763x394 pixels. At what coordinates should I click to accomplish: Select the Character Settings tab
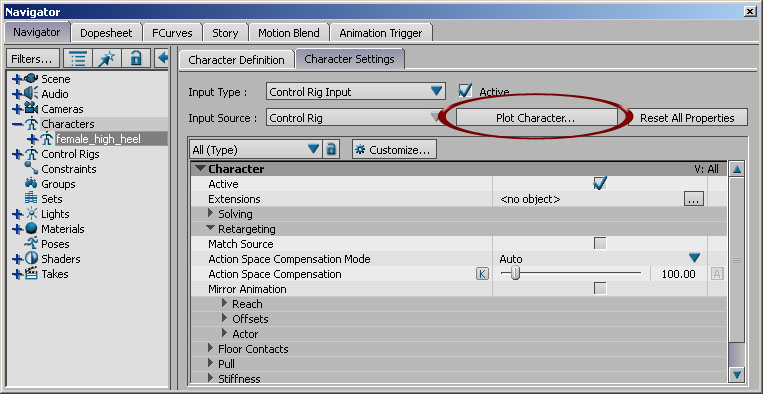click(349, 59)
